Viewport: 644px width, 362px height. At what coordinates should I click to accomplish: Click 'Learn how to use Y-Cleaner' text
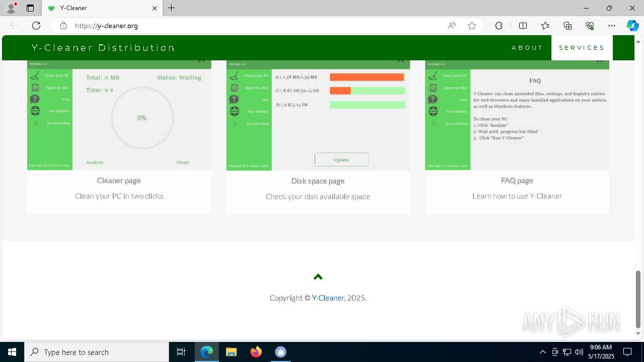(x=517, y=196)
